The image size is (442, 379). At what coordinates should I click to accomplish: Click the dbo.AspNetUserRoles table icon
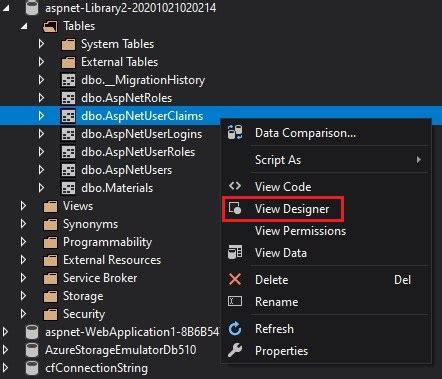(x=68, y=152)
